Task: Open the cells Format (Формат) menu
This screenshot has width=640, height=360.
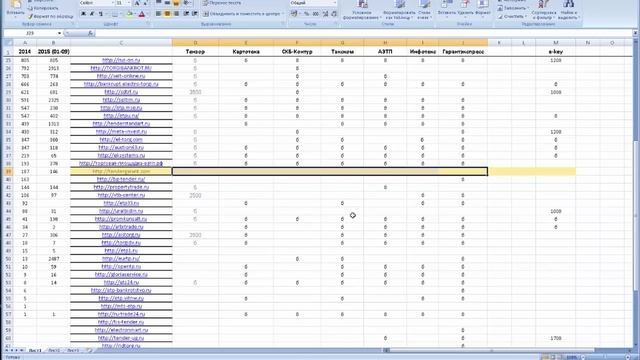Action: 483,8
